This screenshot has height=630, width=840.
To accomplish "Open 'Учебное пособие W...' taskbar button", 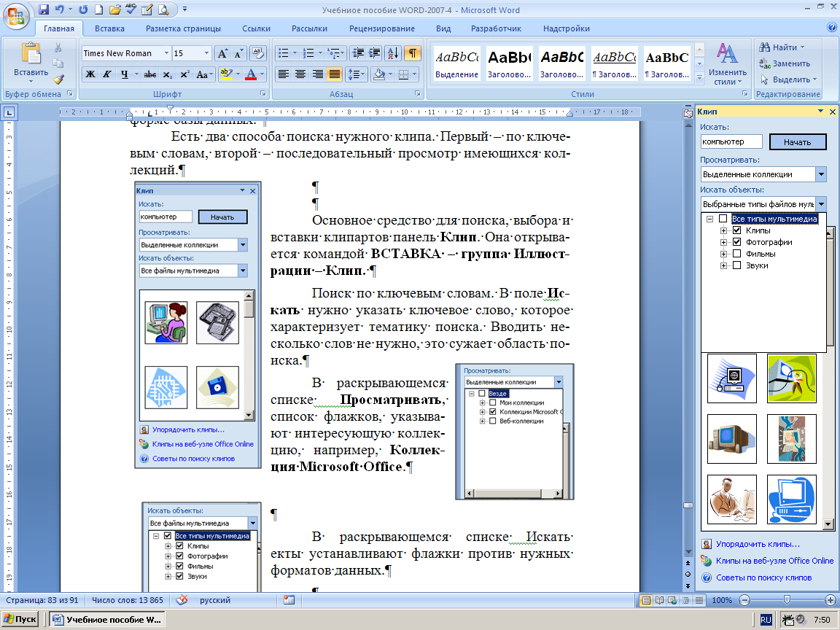I will tap(107, 619).
